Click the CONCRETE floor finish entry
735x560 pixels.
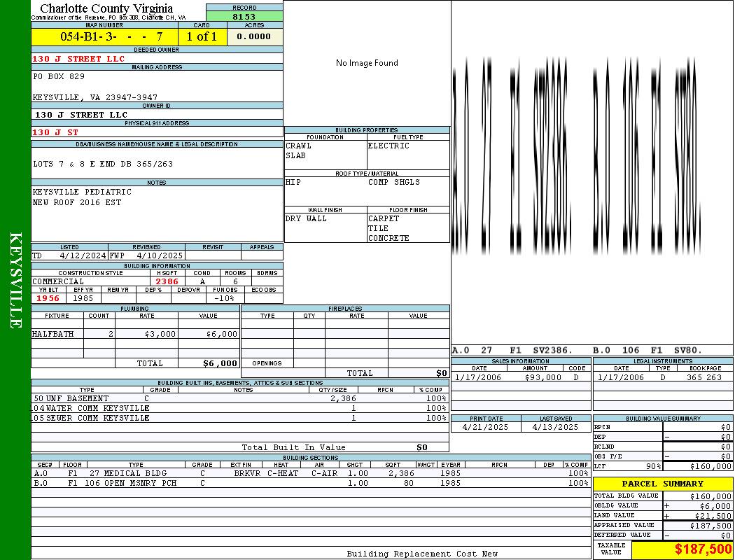388,238
